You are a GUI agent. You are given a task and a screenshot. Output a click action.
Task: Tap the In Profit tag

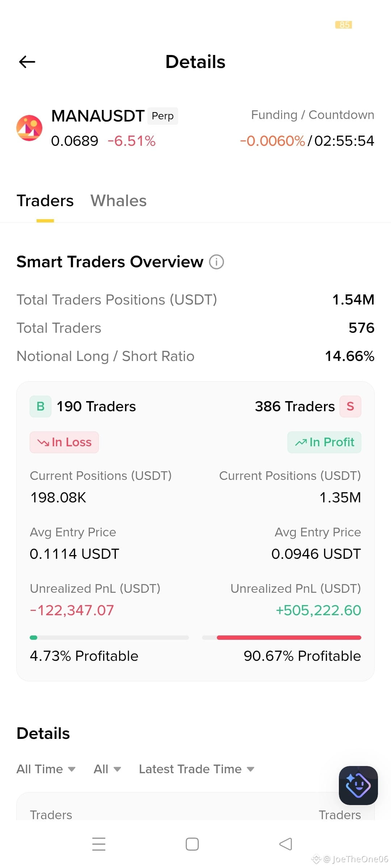pyautogui.click(x=324, y=442)
